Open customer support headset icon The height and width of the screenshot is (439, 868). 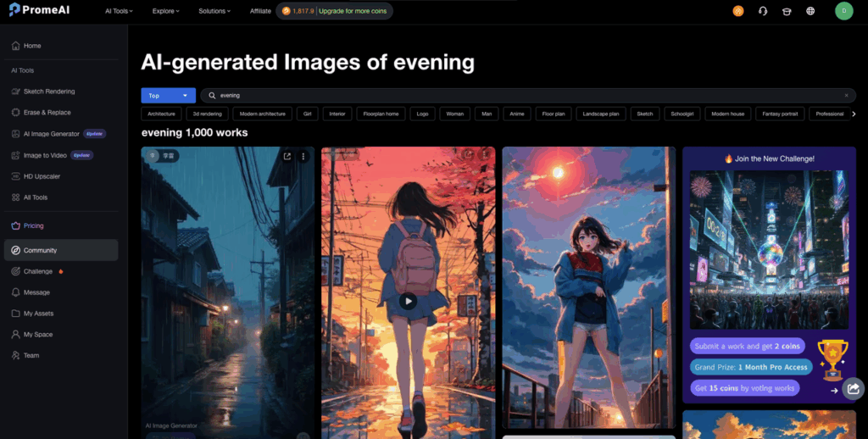pos(763,11)
